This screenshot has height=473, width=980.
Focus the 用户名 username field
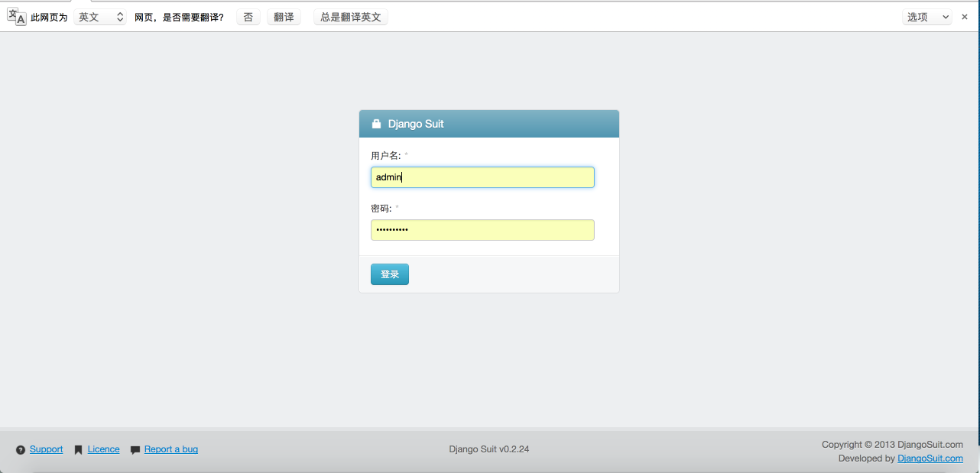[x=482, y=177]
